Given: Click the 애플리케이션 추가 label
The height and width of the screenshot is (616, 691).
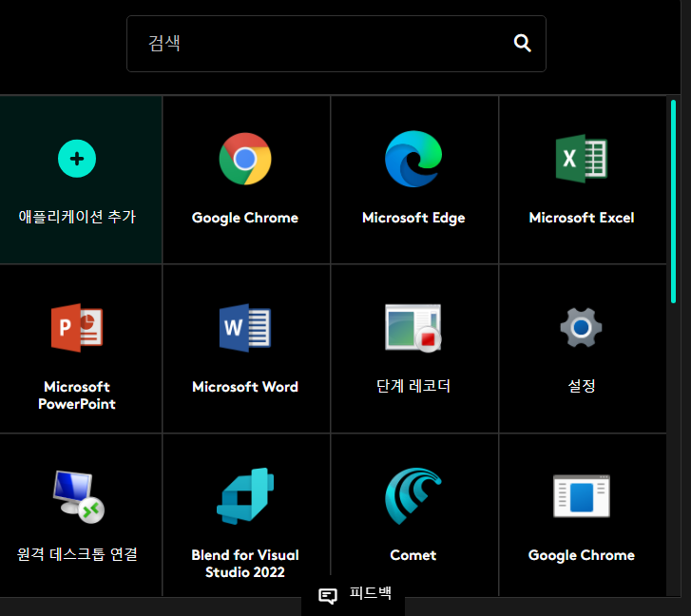Looking at the screenshot, I should [x=77, y=217].
